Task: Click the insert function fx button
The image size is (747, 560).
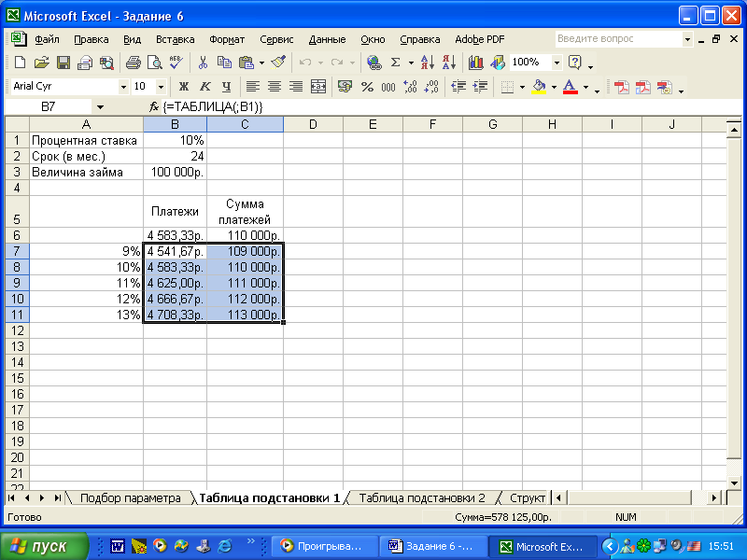Action: (x=153, y=107)
